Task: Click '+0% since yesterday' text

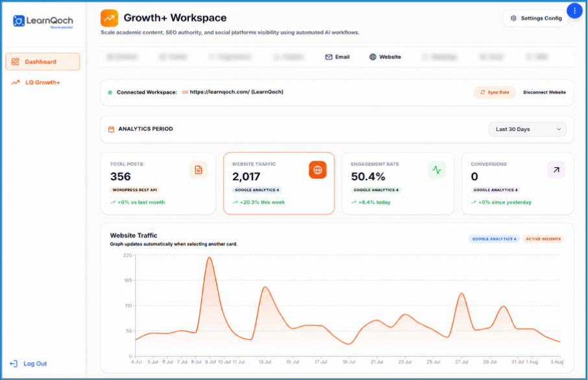Action: click(505, 202)
